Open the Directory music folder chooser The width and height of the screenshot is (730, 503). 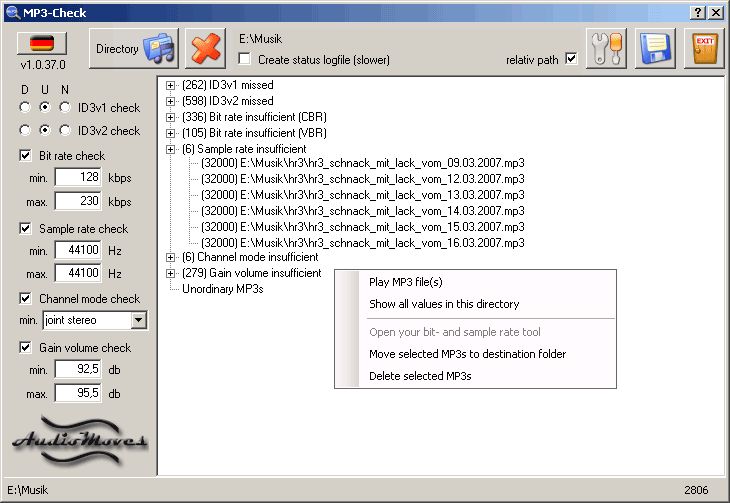[x=134, y=48]
